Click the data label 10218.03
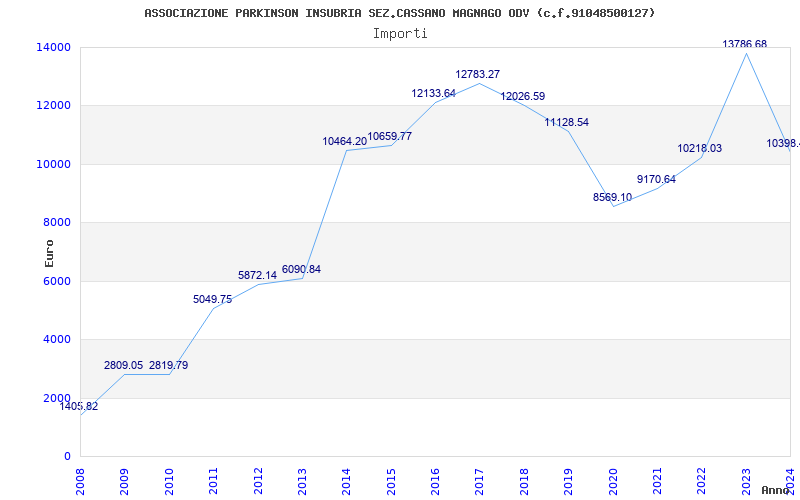The height and width of the screenshot is (500, 800). click(x=699, y=148)
